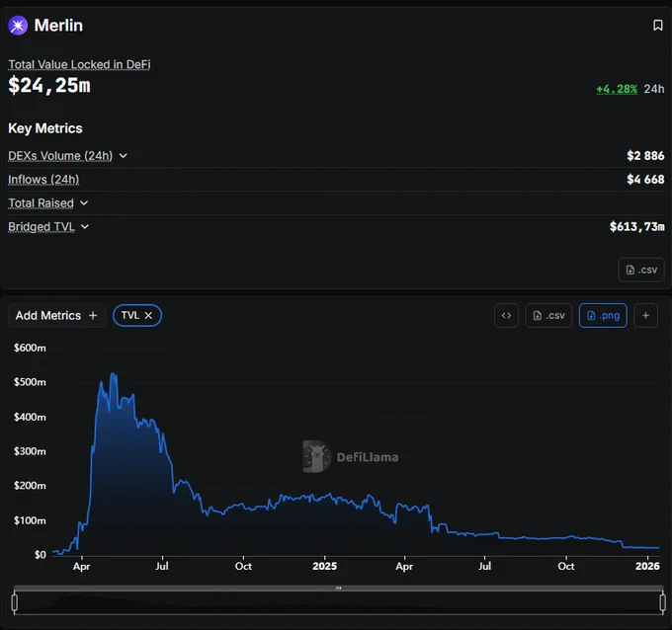Expand the Total Raised row chevron

(84, 203)
